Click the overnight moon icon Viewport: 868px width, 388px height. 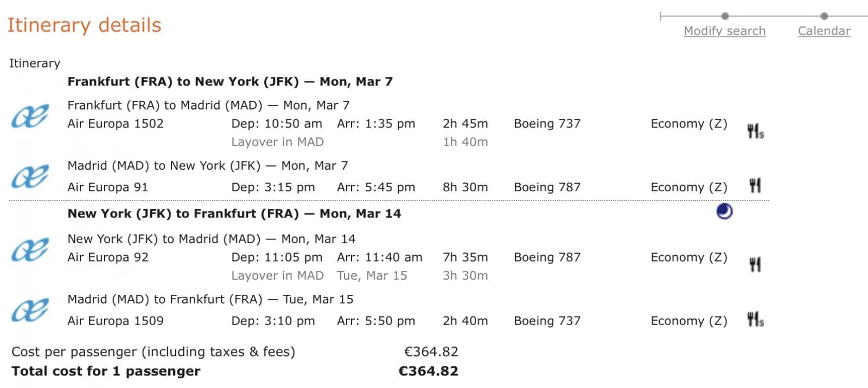click(724, 211)
